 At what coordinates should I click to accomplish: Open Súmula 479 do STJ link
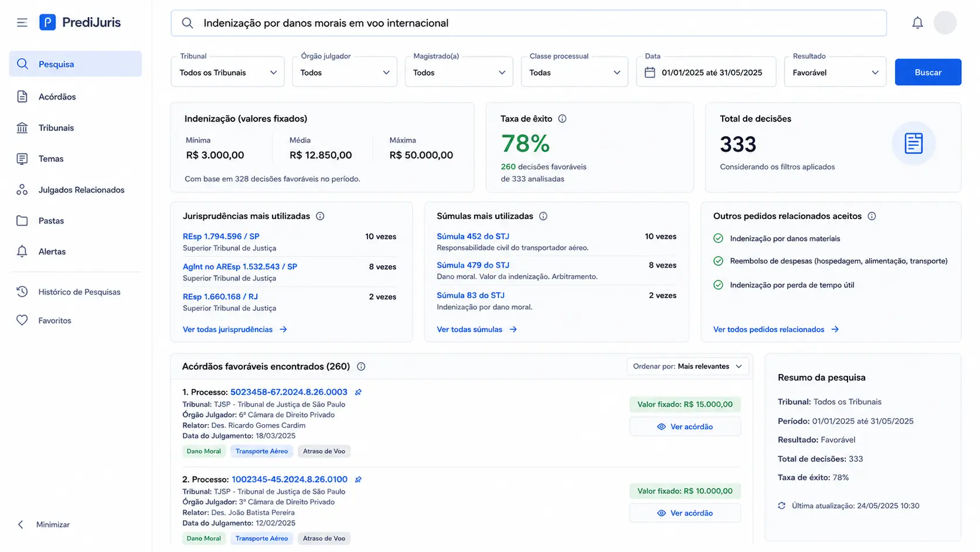tap(473, 265)
